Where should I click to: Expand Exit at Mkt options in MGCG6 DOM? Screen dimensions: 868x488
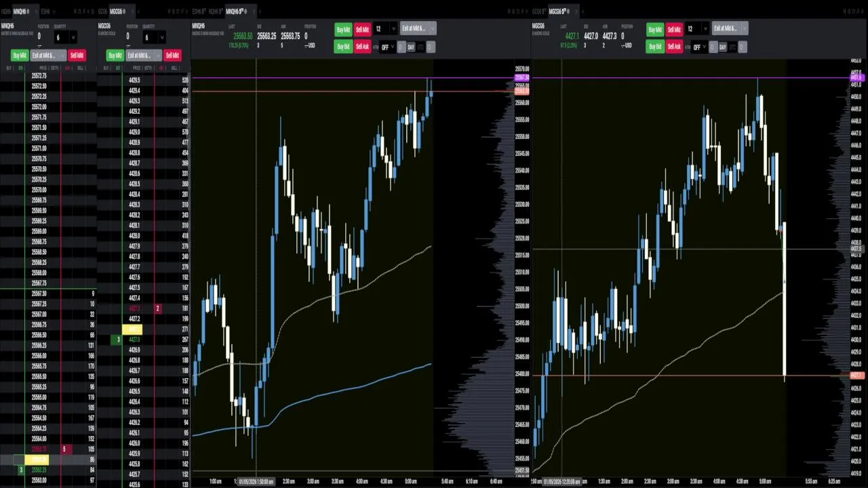pyautogui.click(x=158, y=56)
